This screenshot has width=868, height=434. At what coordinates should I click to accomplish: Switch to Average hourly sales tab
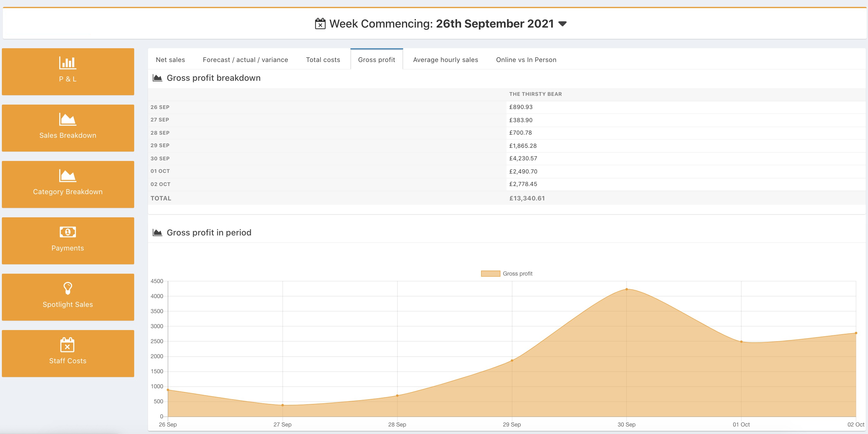[x=445, y=60]
